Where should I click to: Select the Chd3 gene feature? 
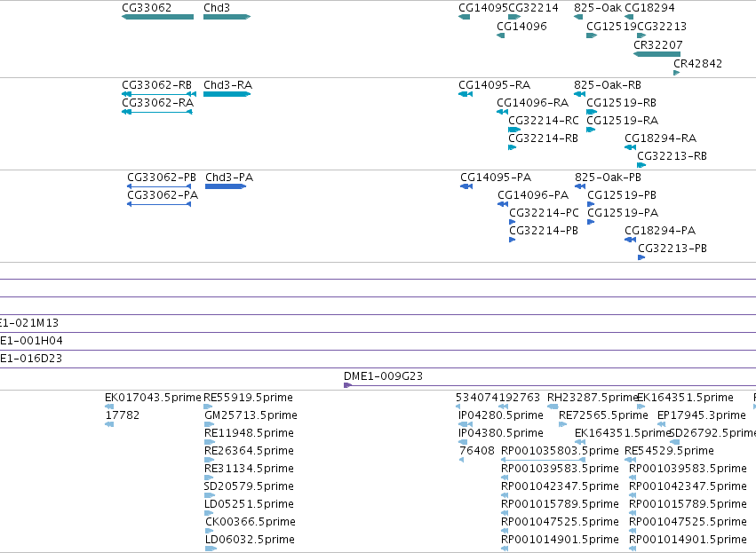point(227,17)
